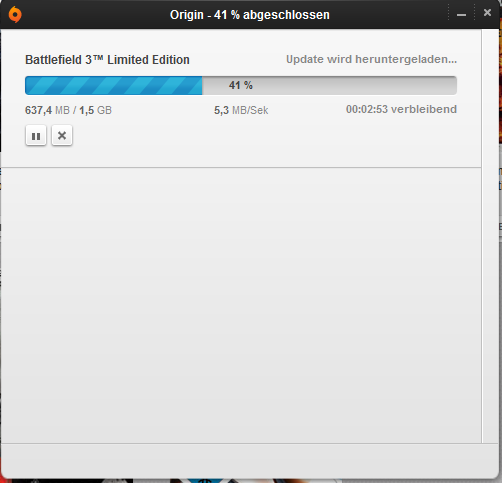This screenshot has width=502, height=483.
Task: Click the 00:02:53 verbleibend time remaining
Action: (401, 109)
